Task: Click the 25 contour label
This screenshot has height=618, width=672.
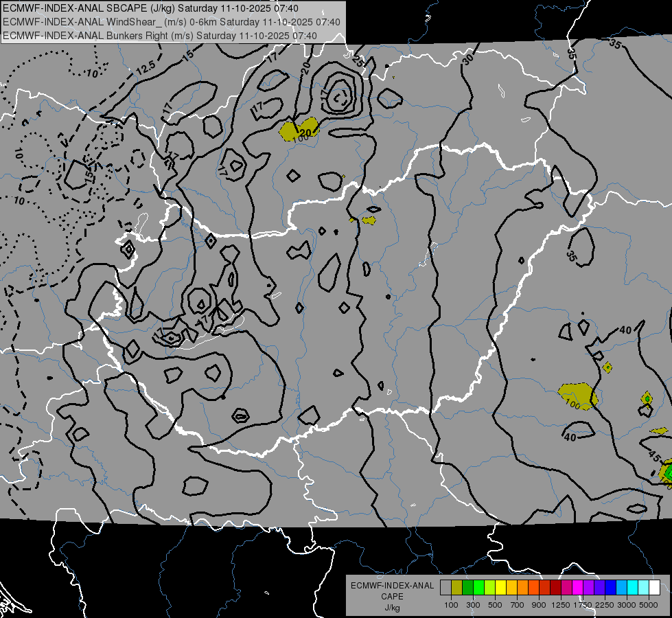Action: [358, 61]
